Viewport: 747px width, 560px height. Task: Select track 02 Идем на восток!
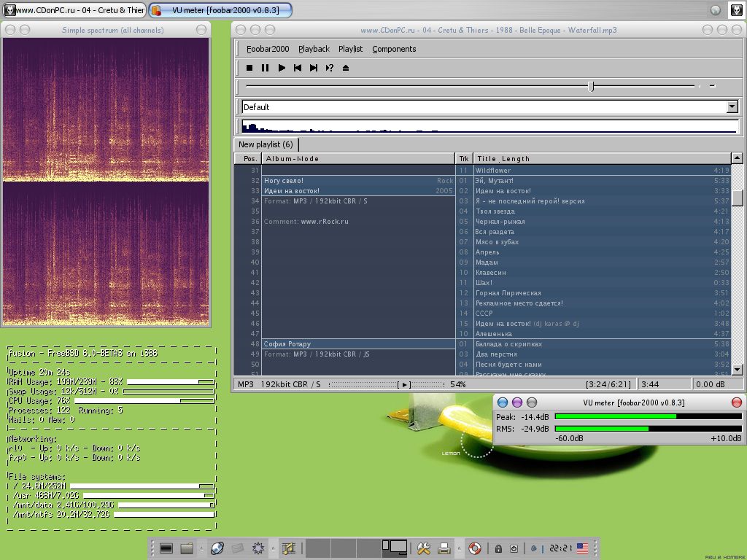(602, 191)
